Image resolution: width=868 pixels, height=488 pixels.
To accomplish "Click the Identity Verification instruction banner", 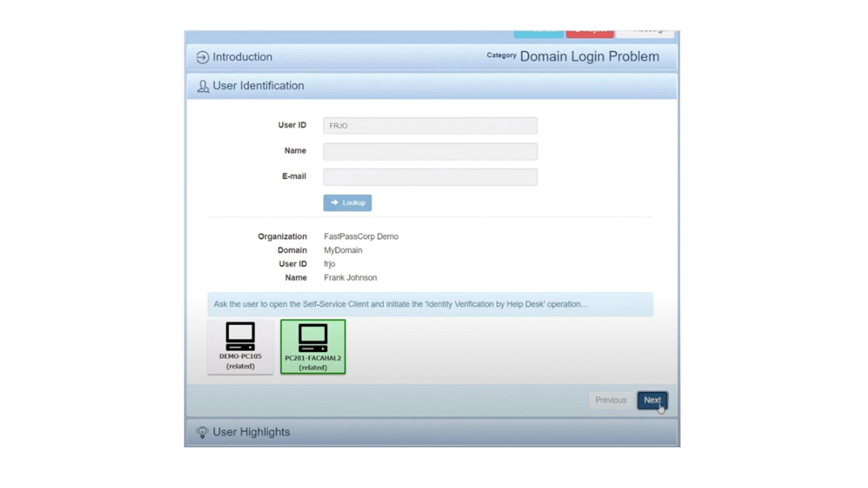I will tap(429, 304).
